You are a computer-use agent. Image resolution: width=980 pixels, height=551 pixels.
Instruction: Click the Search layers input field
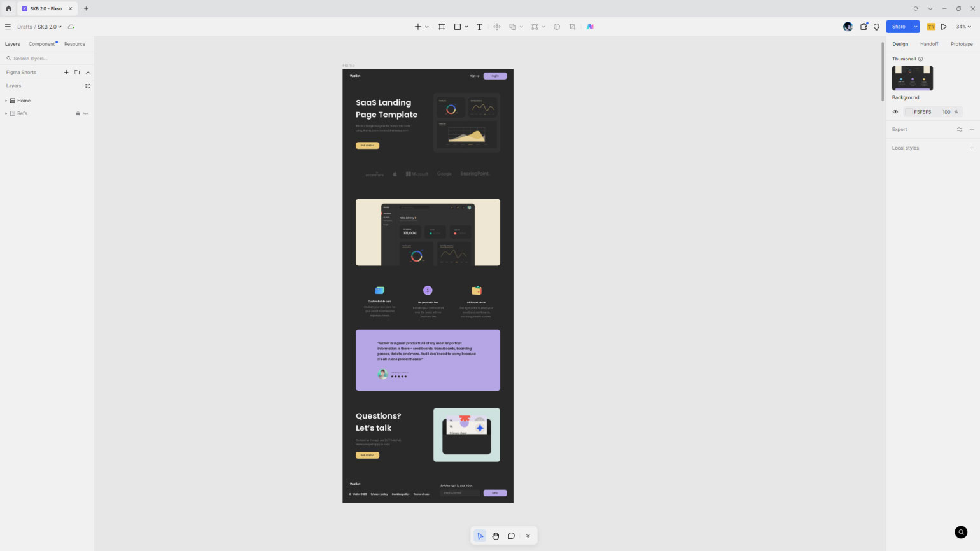click(x=48, y=59)
